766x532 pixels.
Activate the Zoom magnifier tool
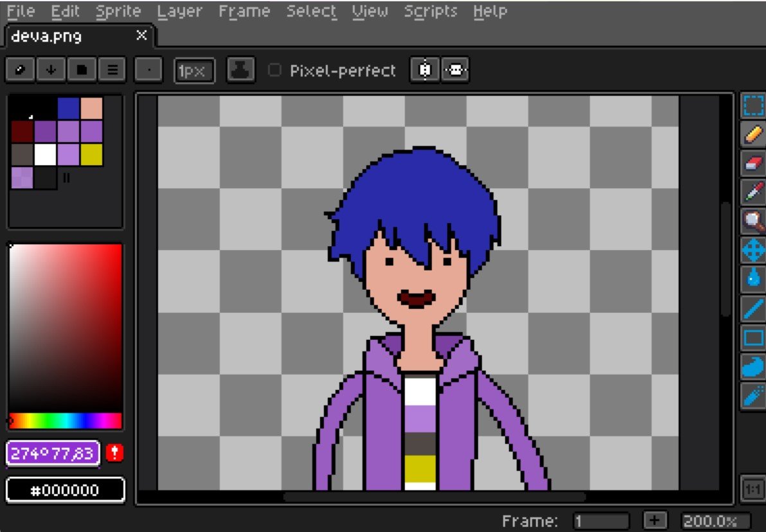click(753, 220)
